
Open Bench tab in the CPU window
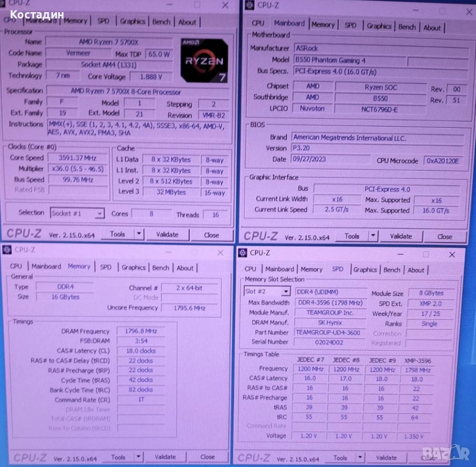(x=161, y=22)
